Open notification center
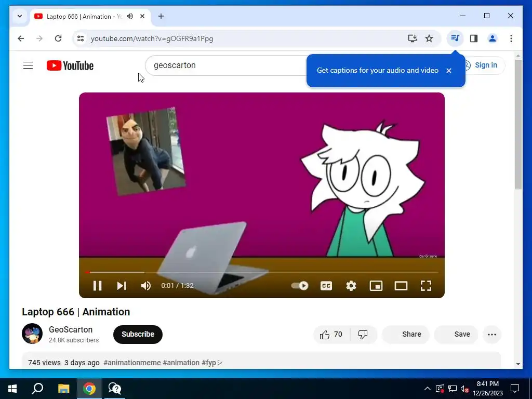Screen dimensions: 532x399 [x=515, y=389]
